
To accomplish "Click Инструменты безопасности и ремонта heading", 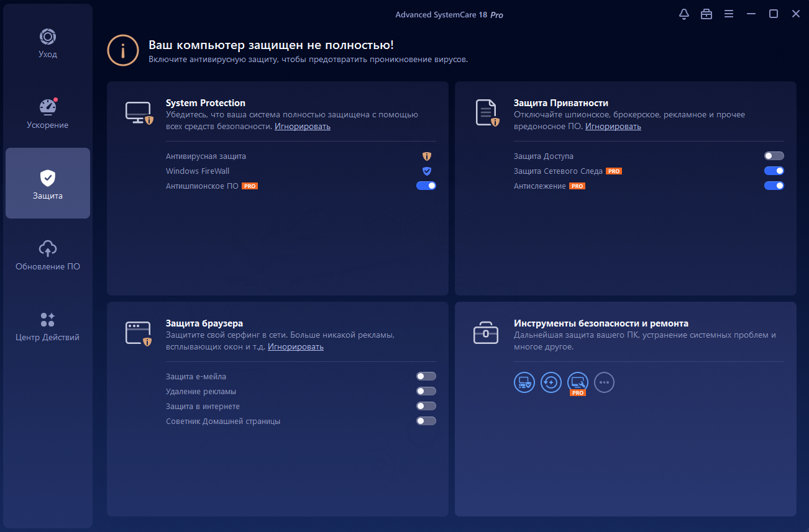I will click(x=601, y=323).
